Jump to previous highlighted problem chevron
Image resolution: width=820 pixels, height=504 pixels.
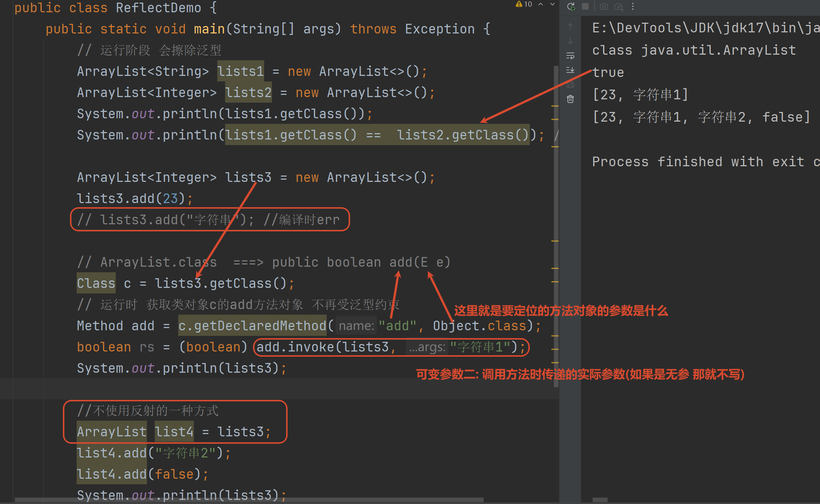coord(541,4)
